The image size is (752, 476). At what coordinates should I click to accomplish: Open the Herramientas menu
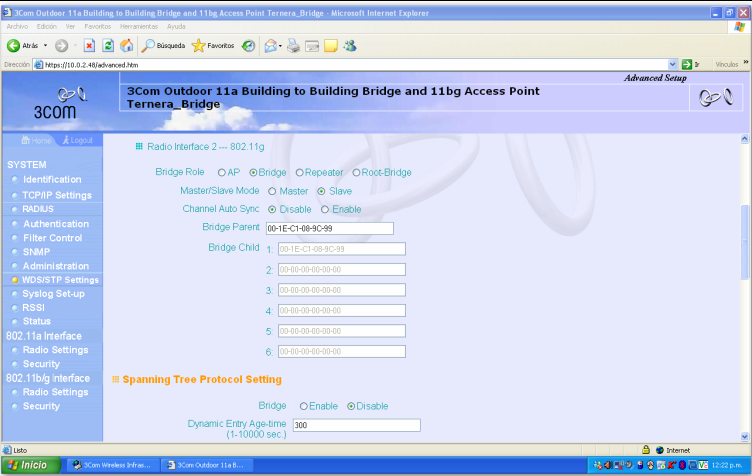point(139,26)
